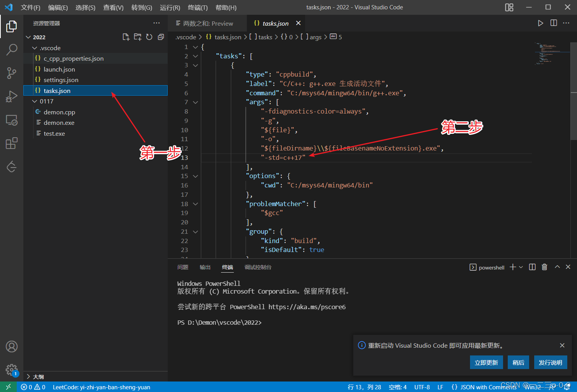
Task: Split the terminal panel
Action: pyautogui.click(x=532, y=267)
